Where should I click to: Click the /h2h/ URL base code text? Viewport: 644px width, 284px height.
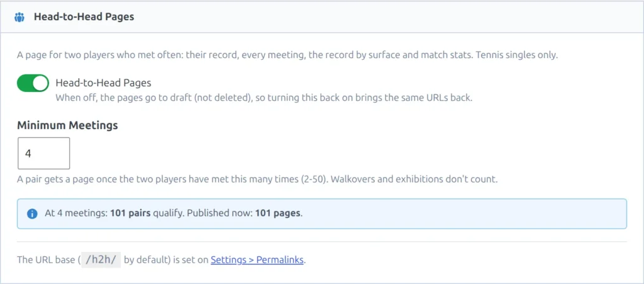(101, 259)
